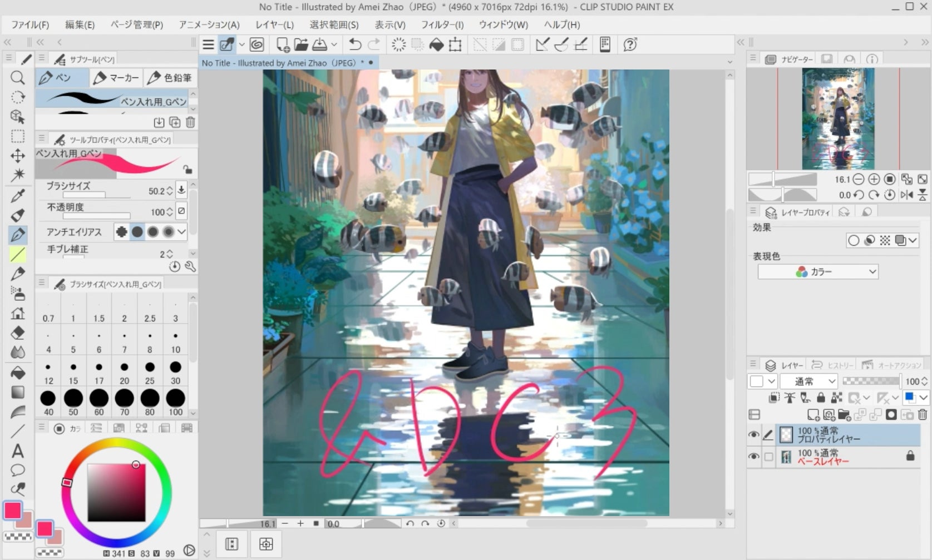932x560 pixels.
Task: Select the Gradient tool
Action: (18, 392)
